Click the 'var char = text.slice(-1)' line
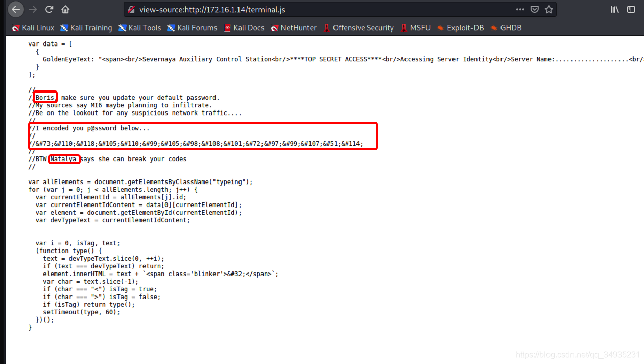 (x=90, y=282)
